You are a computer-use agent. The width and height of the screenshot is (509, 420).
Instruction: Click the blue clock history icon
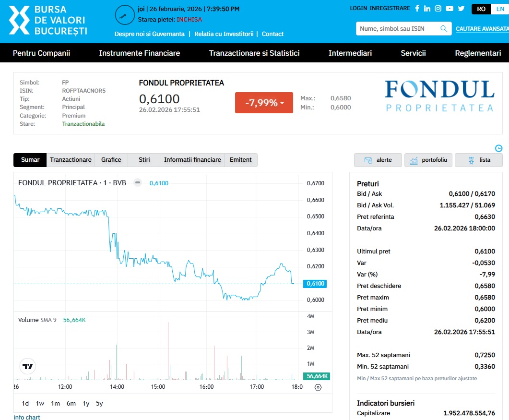[x=498, y=148]
